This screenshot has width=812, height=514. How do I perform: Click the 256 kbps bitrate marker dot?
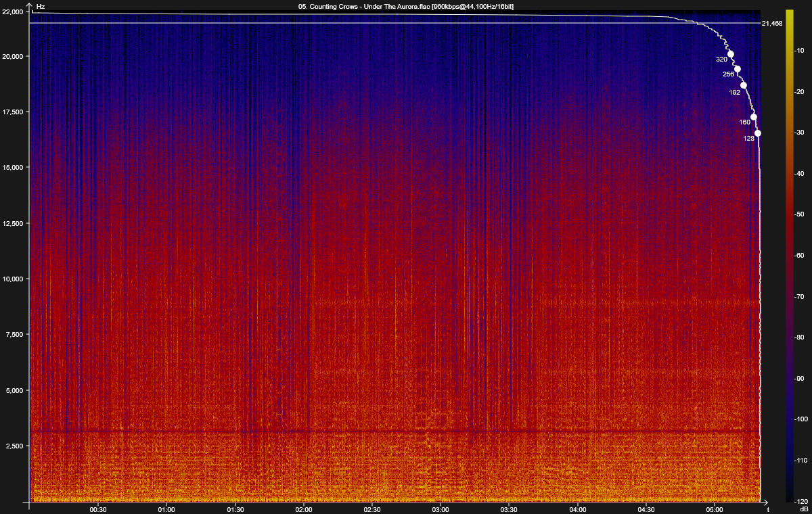pos(738,69)
